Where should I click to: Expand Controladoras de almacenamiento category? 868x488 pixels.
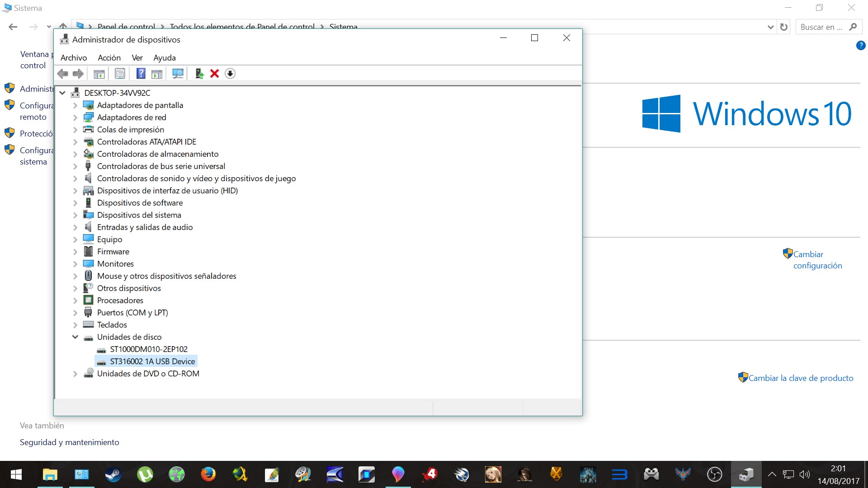(x=75, y=154)
